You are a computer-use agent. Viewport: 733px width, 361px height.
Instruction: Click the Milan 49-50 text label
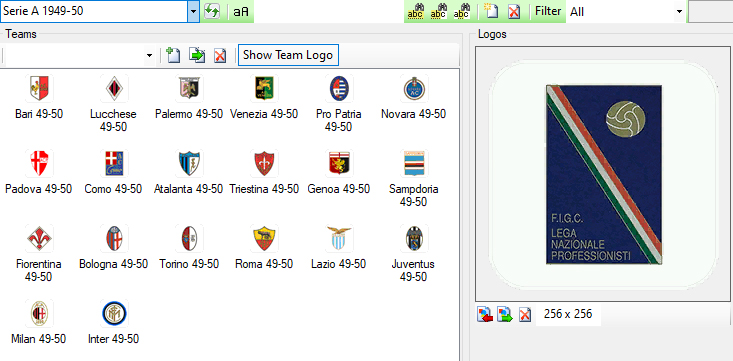[x=38, y=339]
